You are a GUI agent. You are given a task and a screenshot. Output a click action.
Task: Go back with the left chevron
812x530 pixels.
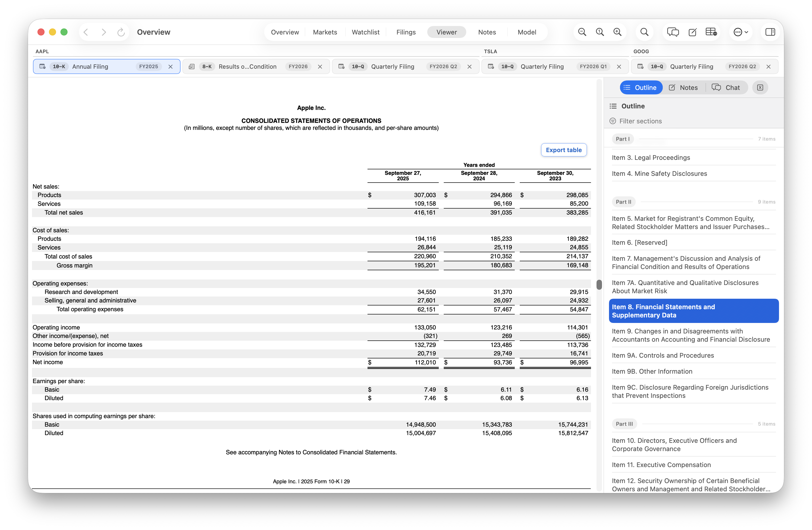coord(86,32)
